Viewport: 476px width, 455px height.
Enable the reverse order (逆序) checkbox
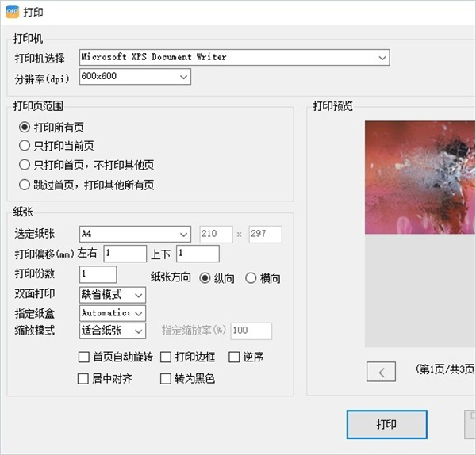point(234,357)
